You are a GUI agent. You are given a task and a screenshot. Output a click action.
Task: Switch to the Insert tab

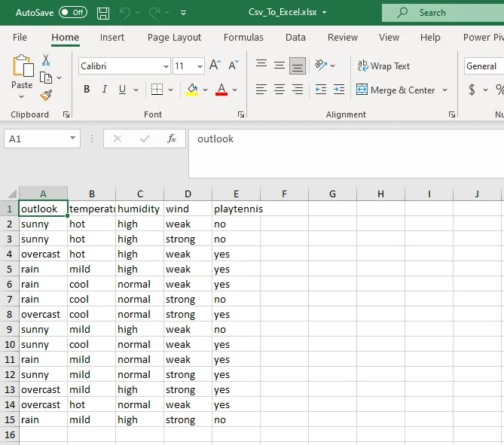112,38
